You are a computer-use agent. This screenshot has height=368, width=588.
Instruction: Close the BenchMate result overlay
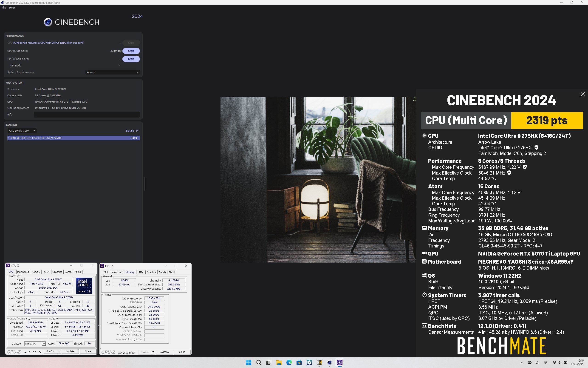coord(582,94)
